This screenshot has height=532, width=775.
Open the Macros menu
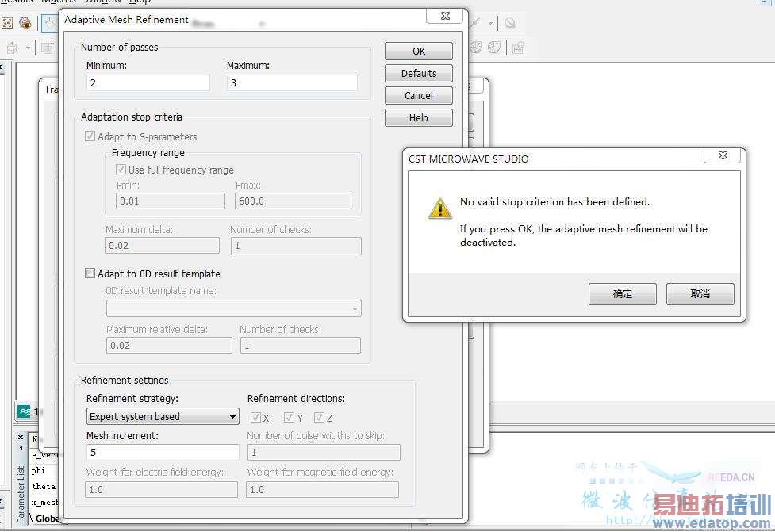click(59, 2)
